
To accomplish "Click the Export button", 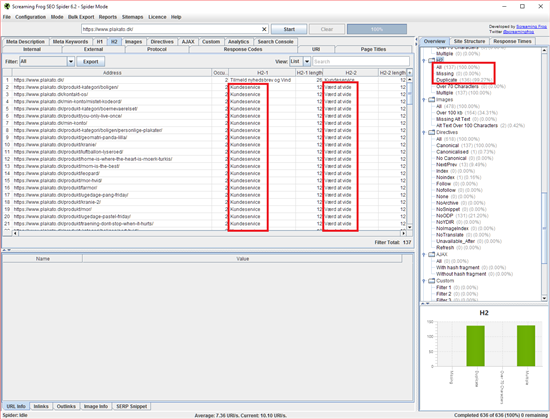I will (90, 61).
